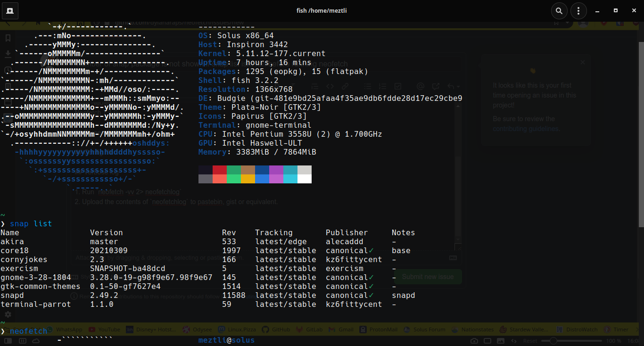This screenshot has height=346, width=644.
Task: Click the 'latest/edge' tracking value
Action: [281, 241]
